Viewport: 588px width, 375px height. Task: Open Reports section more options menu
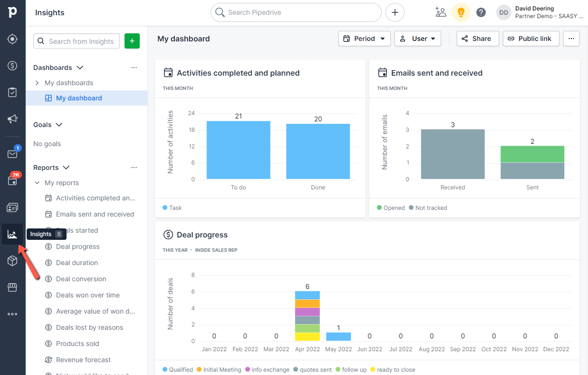point(134,168)
